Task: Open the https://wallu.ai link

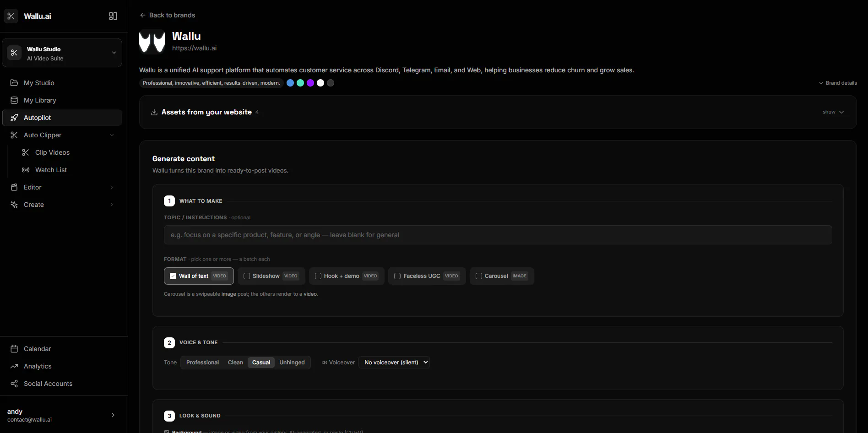Action: [x=195, y=48]
